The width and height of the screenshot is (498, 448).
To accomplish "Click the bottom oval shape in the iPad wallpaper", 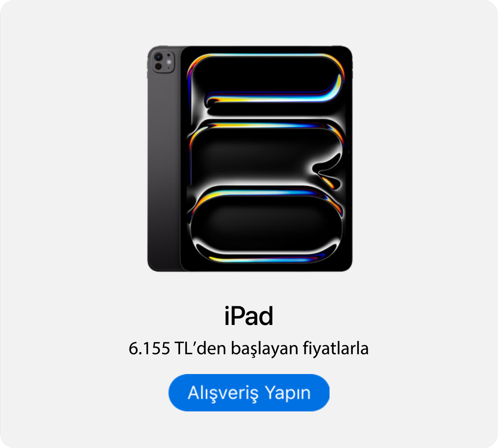I will click(266, 226).
